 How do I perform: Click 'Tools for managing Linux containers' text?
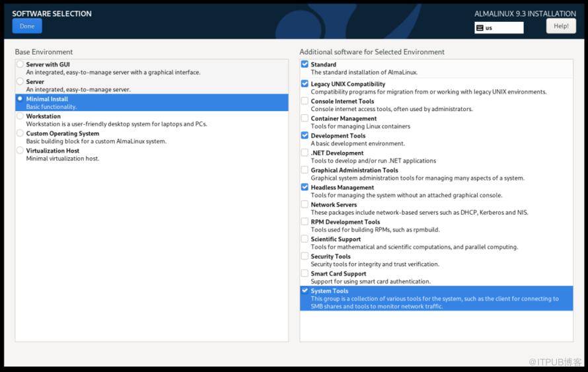(x=360, y=126)
